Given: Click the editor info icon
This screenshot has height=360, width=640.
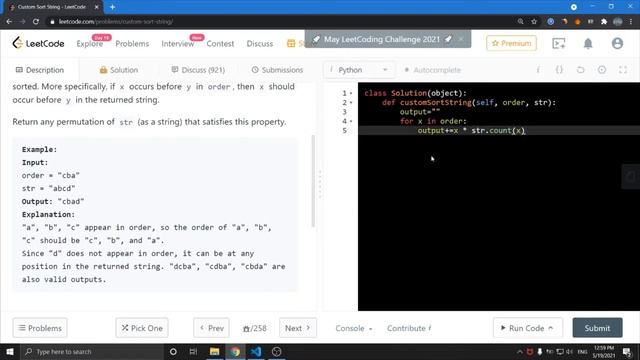Looking at the screenshot, I should (x=538, y=70).
